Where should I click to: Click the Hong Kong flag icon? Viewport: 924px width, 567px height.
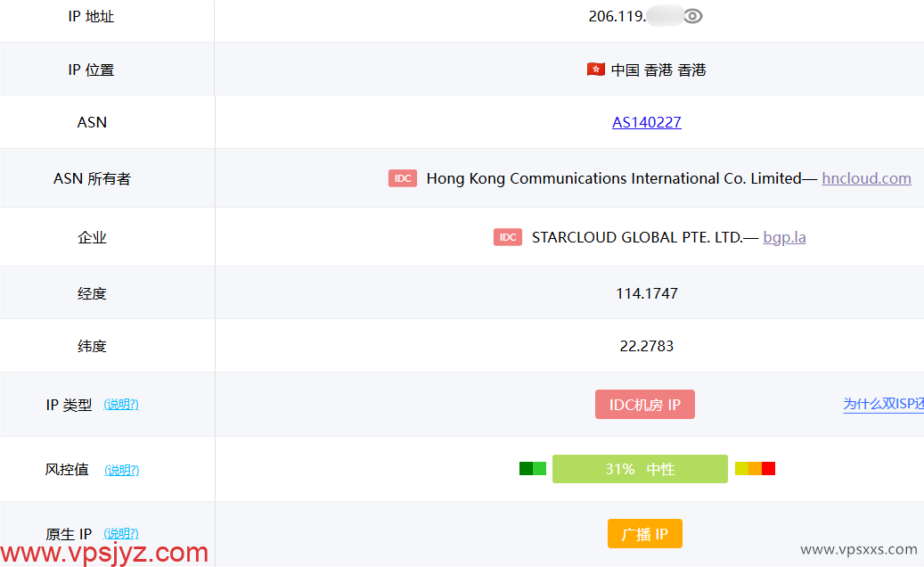point(595,70)
